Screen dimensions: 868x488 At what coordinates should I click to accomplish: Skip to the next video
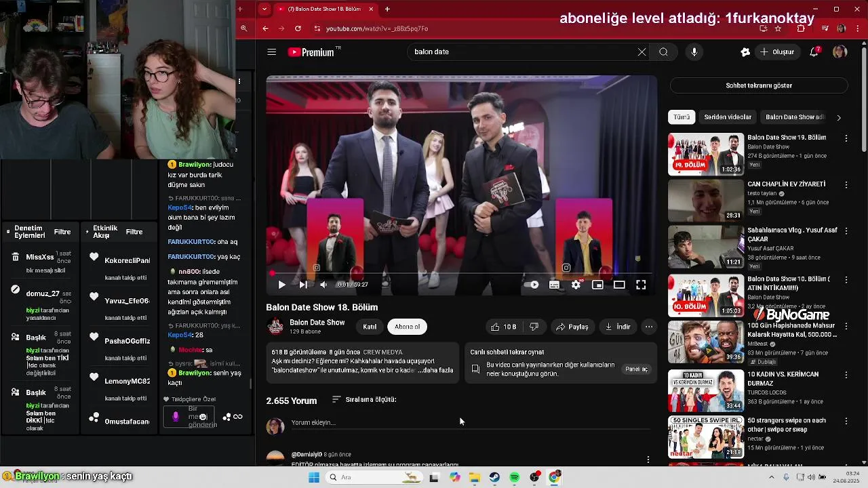point(302,285)
